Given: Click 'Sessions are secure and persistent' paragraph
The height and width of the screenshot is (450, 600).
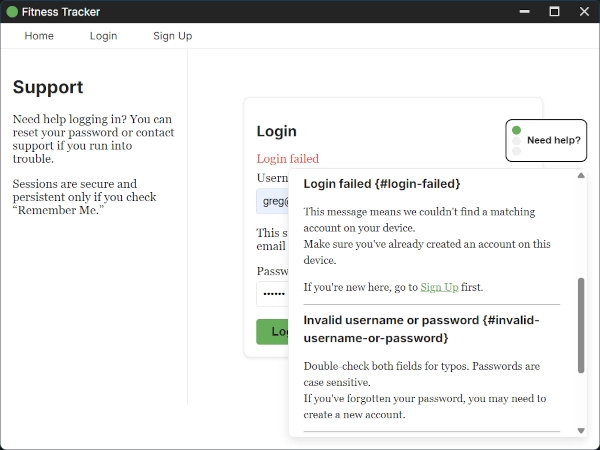Looking at the screenshot, I should pos(85,197).
